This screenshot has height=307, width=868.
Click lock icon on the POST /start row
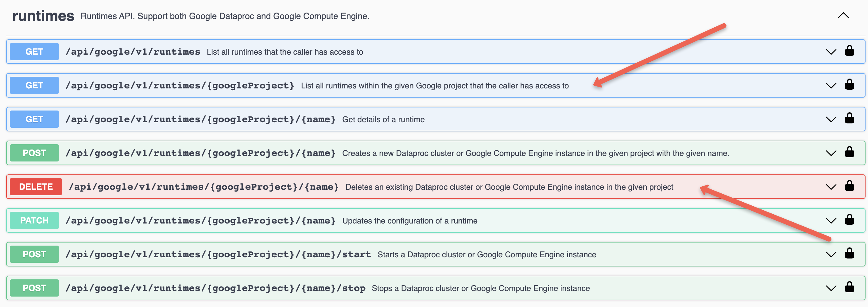(850, 253)
